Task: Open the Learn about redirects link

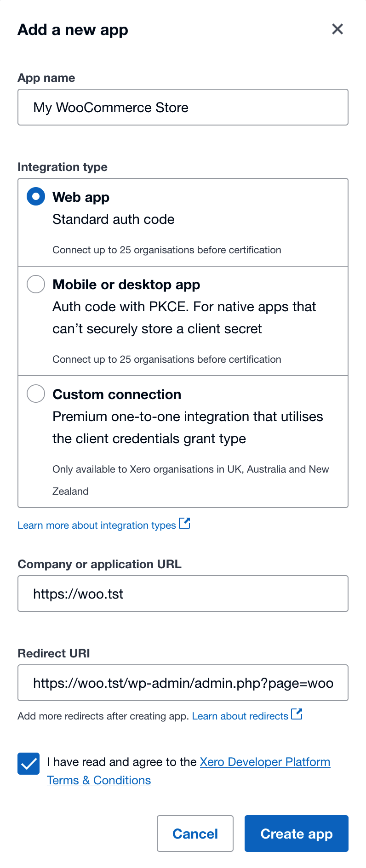Action: point(241,716)
